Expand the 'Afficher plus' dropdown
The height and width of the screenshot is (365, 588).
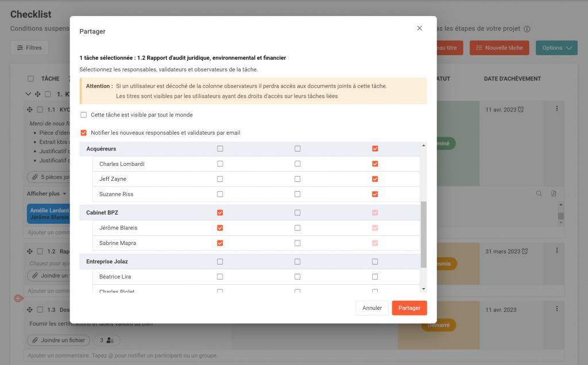tap(47, 194)
